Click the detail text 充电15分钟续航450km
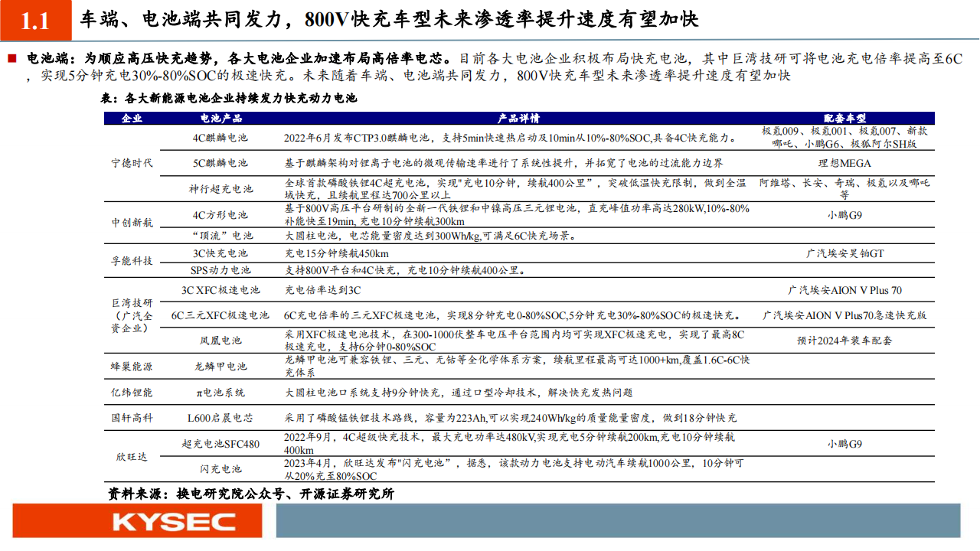This screenshot has height=551, width=980. [337, 253]
